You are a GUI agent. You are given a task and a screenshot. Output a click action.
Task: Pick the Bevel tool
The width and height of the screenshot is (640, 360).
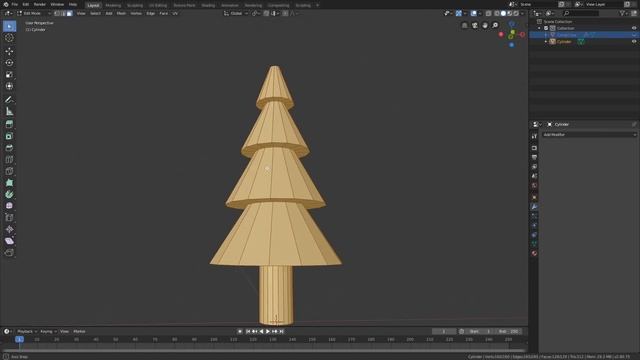click(x=9, y=148)
